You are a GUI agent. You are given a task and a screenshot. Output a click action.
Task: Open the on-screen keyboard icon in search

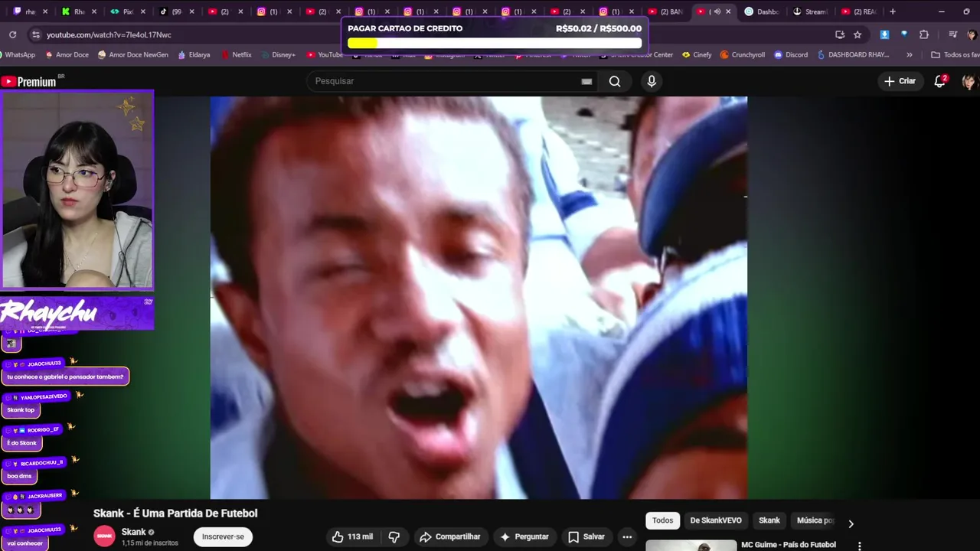click(586, 81)
